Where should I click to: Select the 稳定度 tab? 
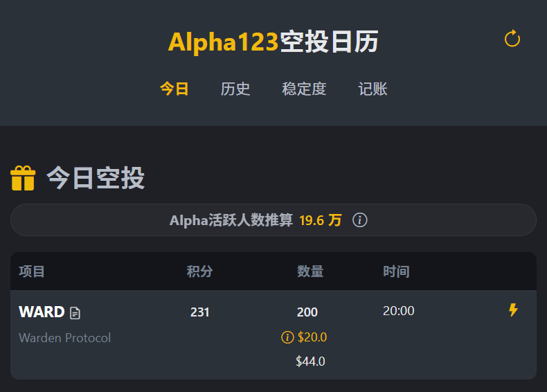coord(304,89)
